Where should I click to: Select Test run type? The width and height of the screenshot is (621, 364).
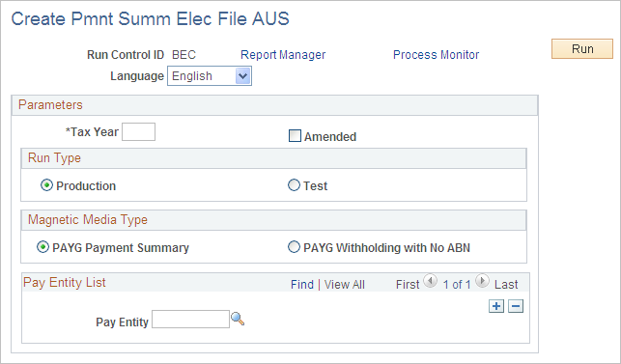coord(294,185)
